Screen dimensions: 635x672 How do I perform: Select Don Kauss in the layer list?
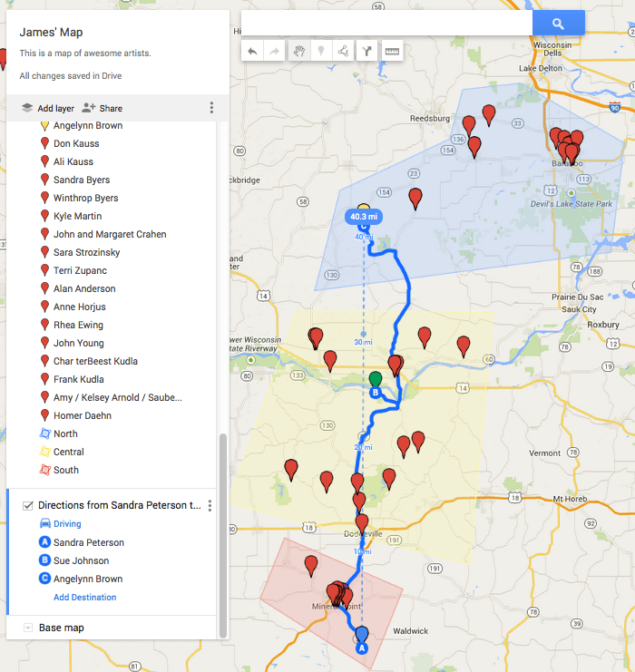76,143
